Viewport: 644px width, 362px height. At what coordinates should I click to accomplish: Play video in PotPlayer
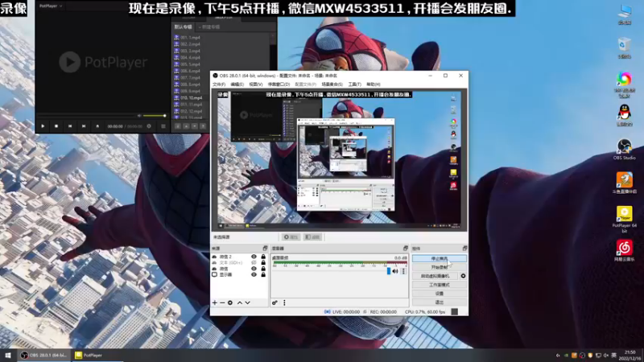click(43, 126)
